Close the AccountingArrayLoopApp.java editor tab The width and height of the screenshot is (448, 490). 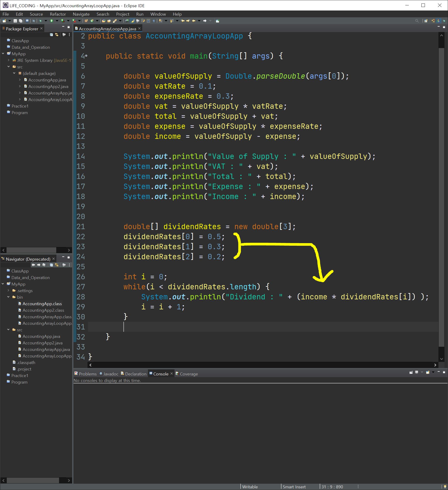[x=140, y=28]
